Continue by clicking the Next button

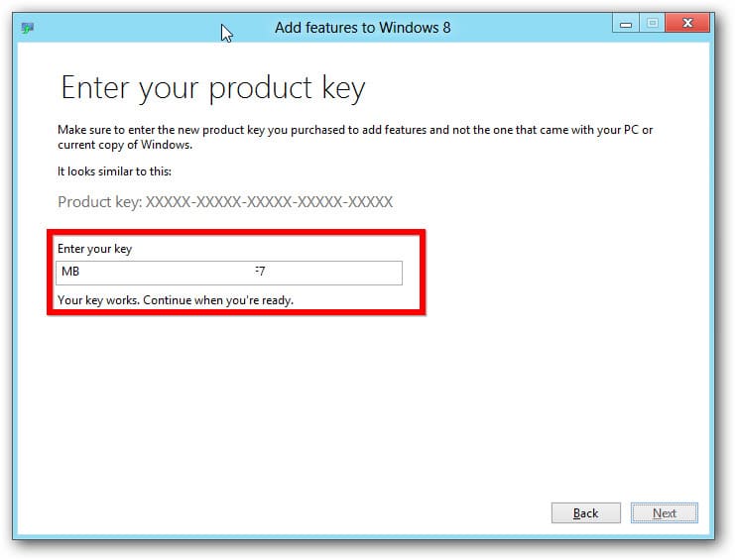click(665, 512)
